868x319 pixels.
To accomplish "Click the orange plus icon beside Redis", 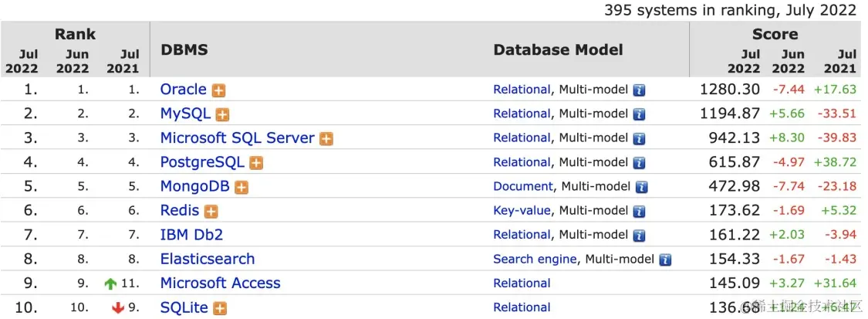I will (211, 212).
